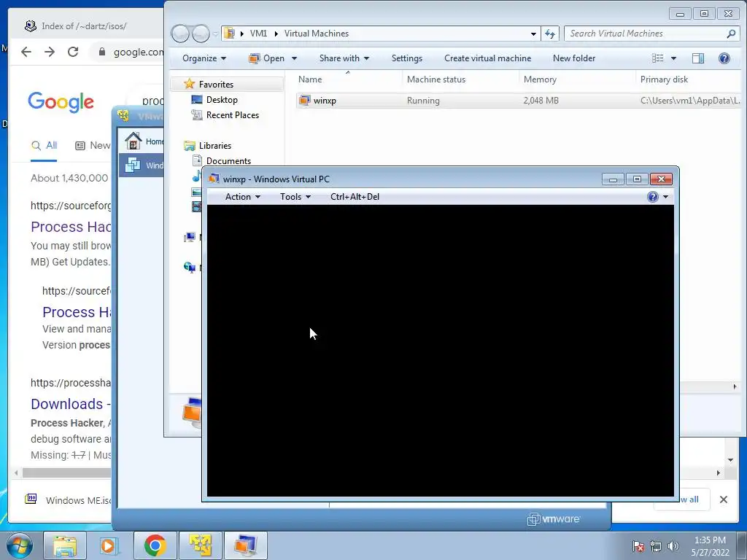Open the Tools menu in Virtual PC
Image resolution: width=747 pixels, height=560 pixels.
coord(295,197)
